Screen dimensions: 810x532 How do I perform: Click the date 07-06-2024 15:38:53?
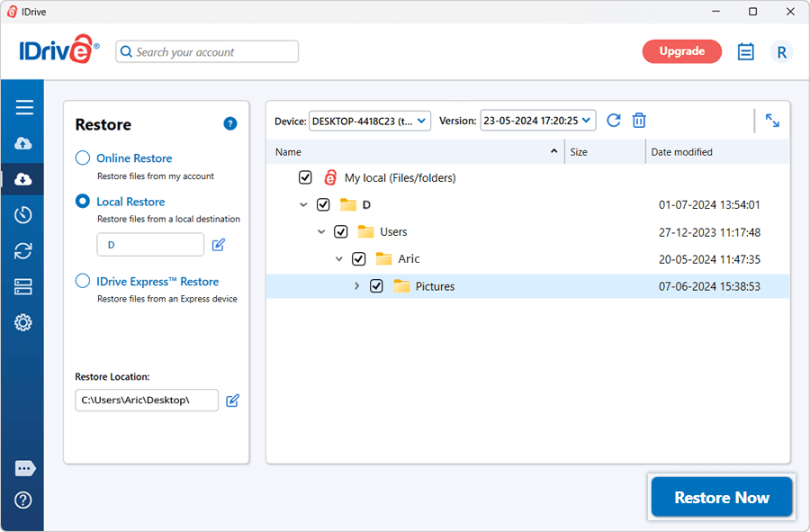[709, 286]
